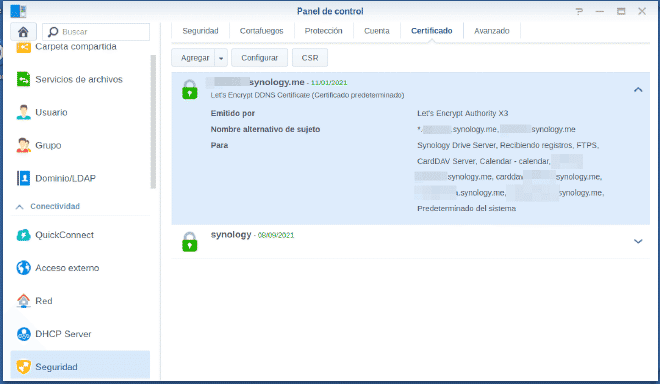This screenshot has width=660, height=384.
Task: Focus the Buscar search field
Action: (96, 32)
